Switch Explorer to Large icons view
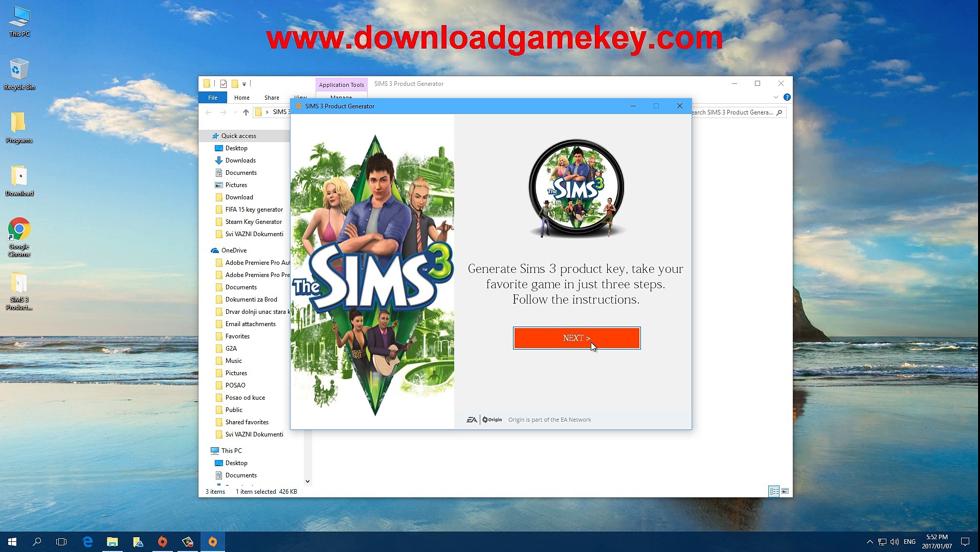 coord(785,491)
